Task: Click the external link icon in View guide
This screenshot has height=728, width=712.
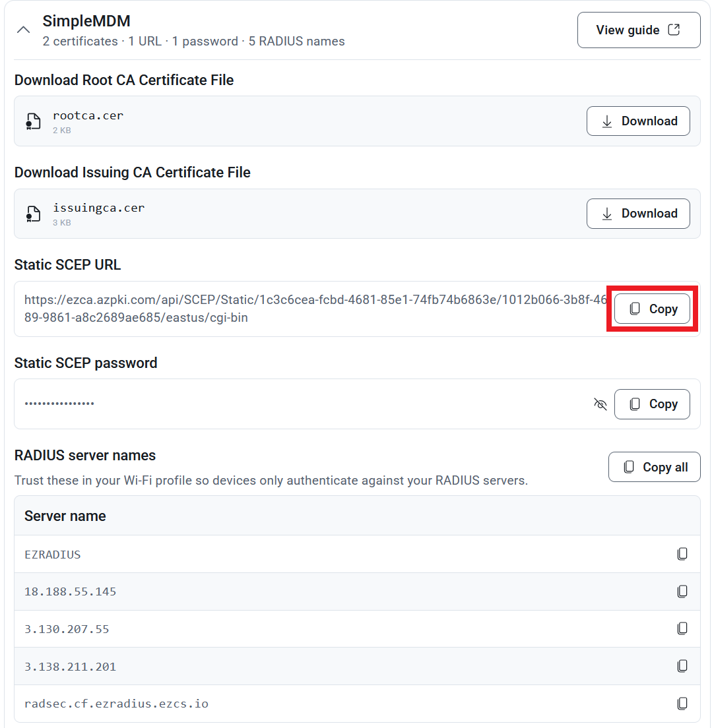Action: pyautogui.click(x=674, y=30)
